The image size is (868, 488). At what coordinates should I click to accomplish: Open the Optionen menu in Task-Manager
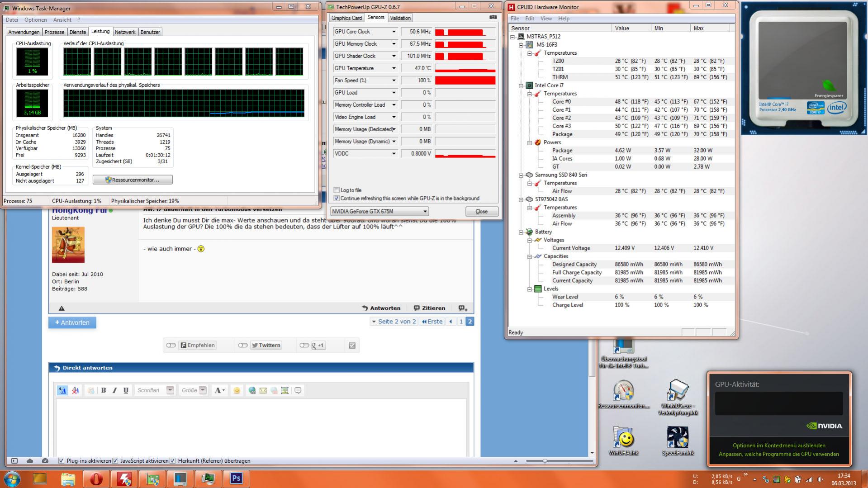(x=36, y=20)
